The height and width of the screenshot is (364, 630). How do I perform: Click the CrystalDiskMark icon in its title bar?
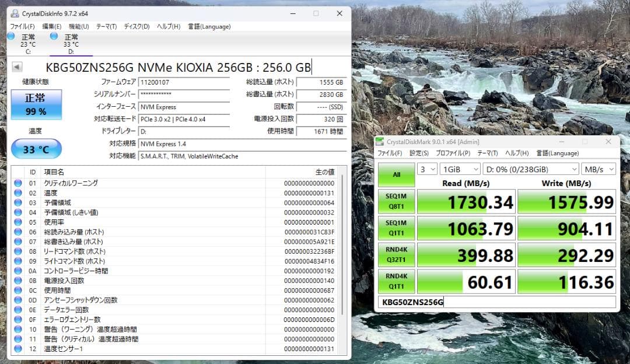pos(380,141)
